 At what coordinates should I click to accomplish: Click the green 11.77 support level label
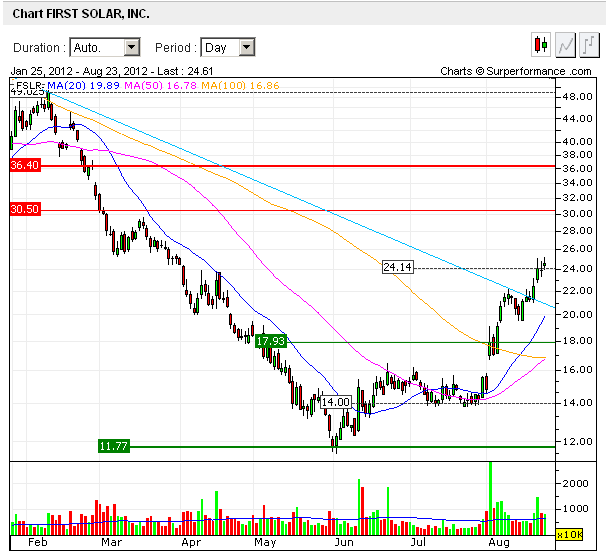(114, 446)
